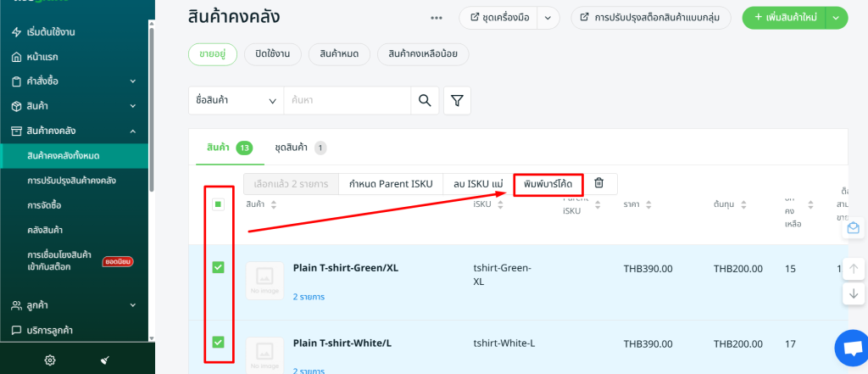
Task: Open the filter funnel icon
Action: tap(457, 101)
